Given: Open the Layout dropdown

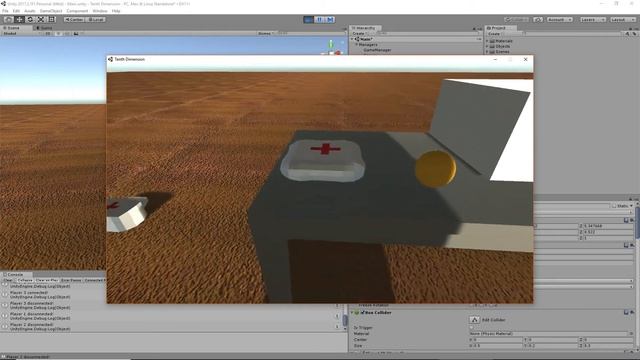Looking at the screenshot, I should (622, 19).
